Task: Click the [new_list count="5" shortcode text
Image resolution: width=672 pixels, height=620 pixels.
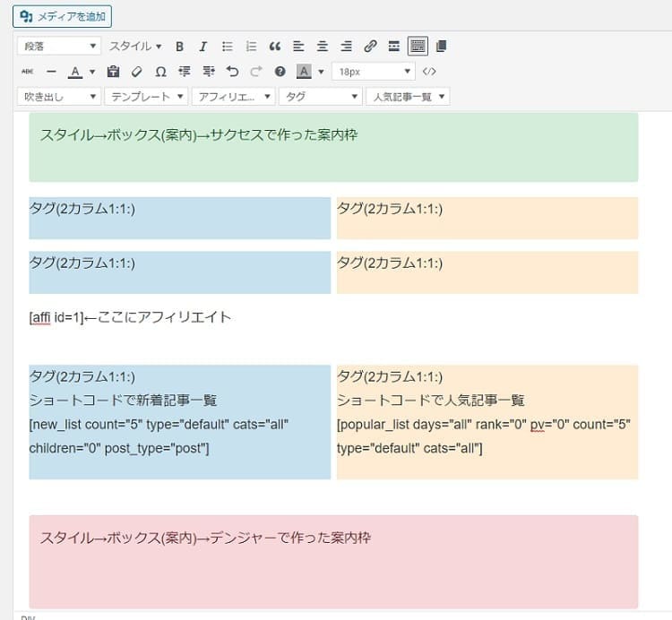Action: click(x=159, y=425)
